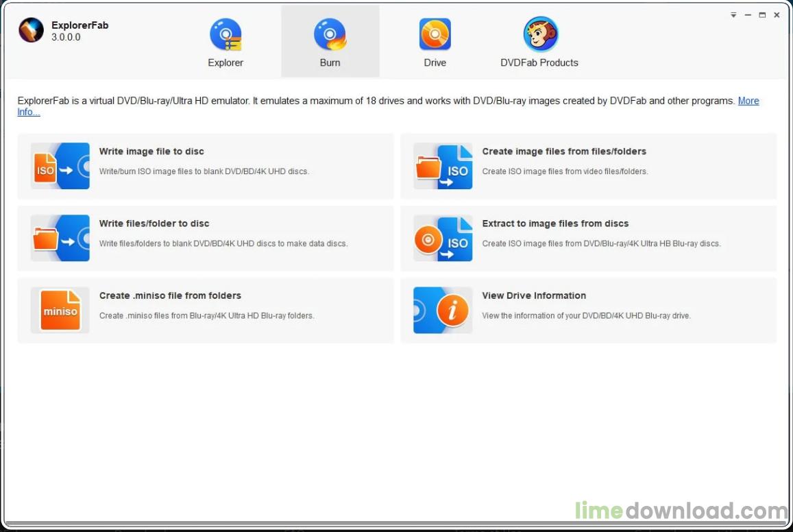Select Write image file to disc title

151,152
